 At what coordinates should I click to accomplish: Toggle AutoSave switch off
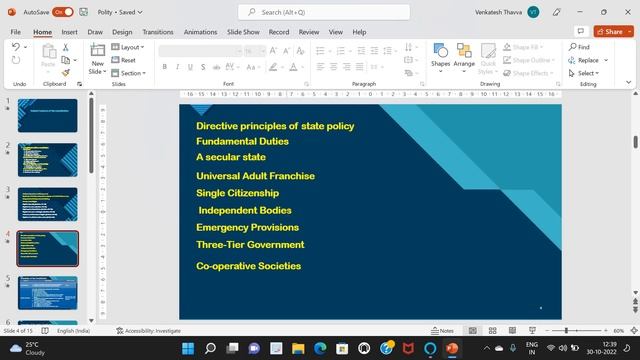pos(62,12)
